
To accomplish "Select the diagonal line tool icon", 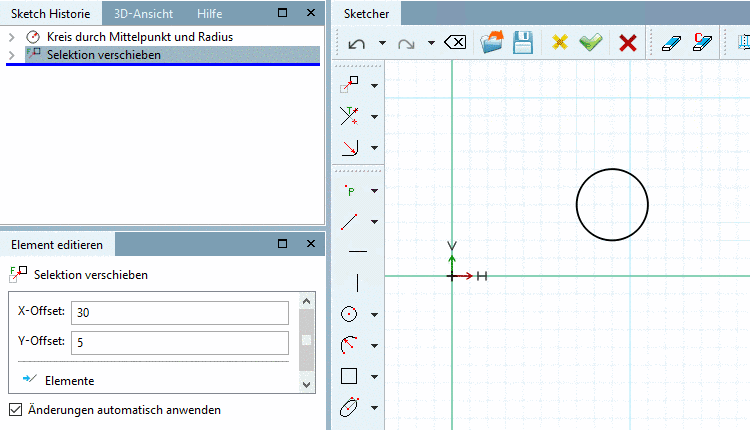I will click(x=349, y=222).
